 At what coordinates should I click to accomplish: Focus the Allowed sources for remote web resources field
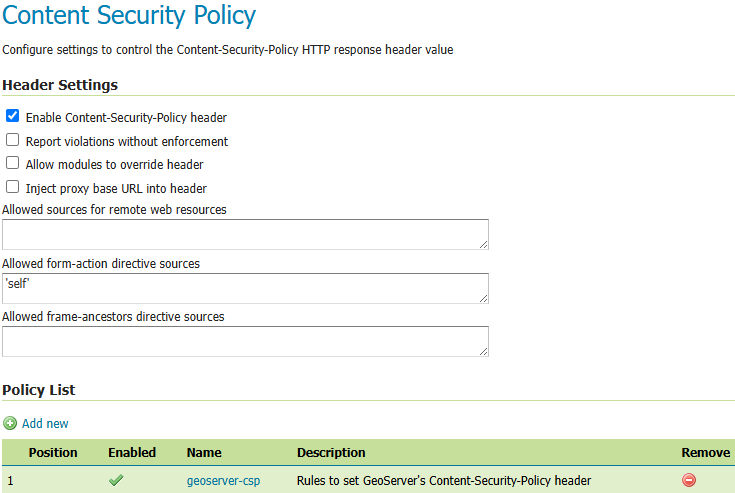coord(244,234)
